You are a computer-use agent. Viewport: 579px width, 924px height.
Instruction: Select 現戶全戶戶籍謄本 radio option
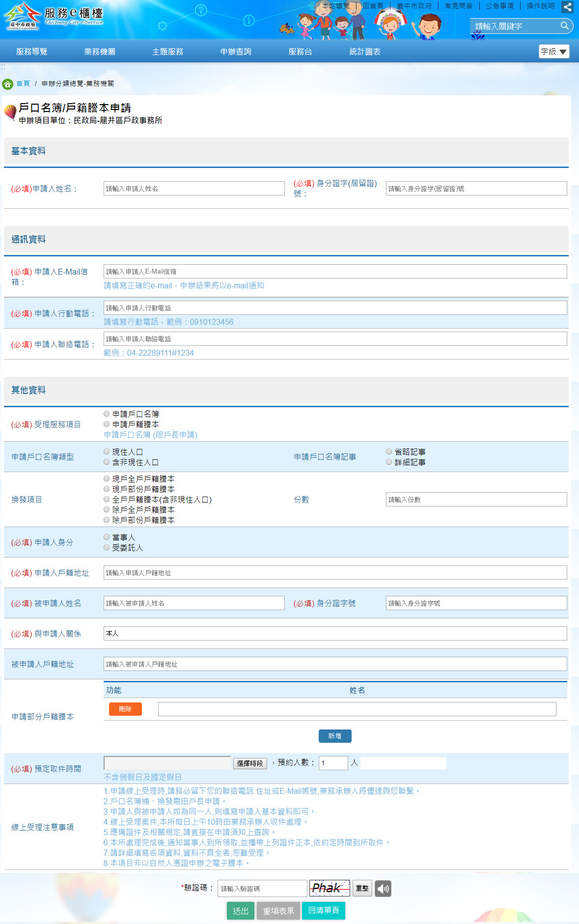[107, 478]
